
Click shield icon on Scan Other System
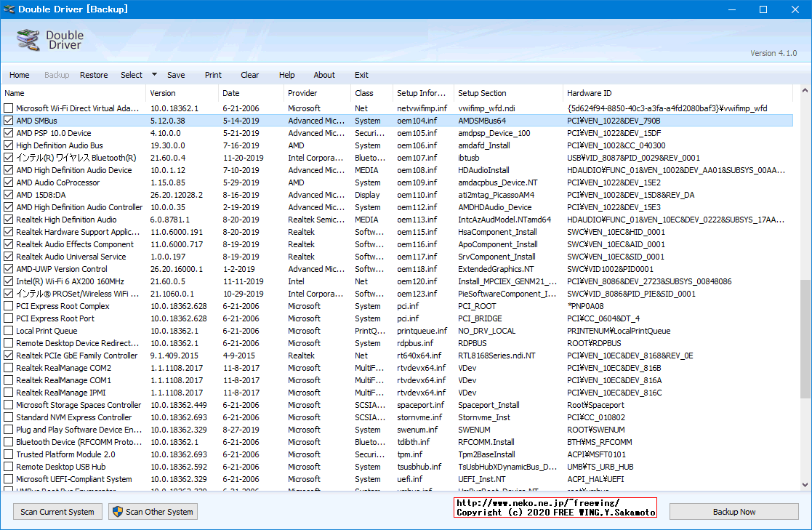click(x=117, y=512)
